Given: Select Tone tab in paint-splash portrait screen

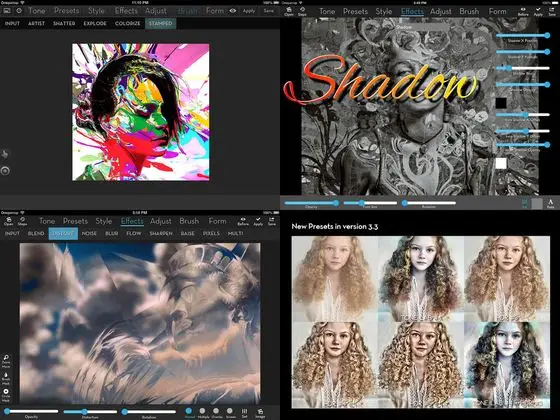Looking at the screenshot, I should pos(37,11).
